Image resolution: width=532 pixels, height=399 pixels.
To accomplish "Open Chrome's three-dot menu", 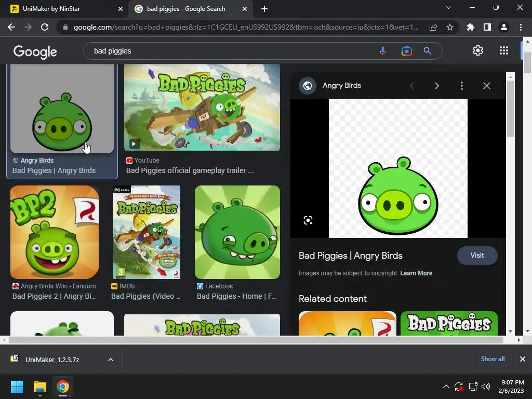I will (521, 27).
